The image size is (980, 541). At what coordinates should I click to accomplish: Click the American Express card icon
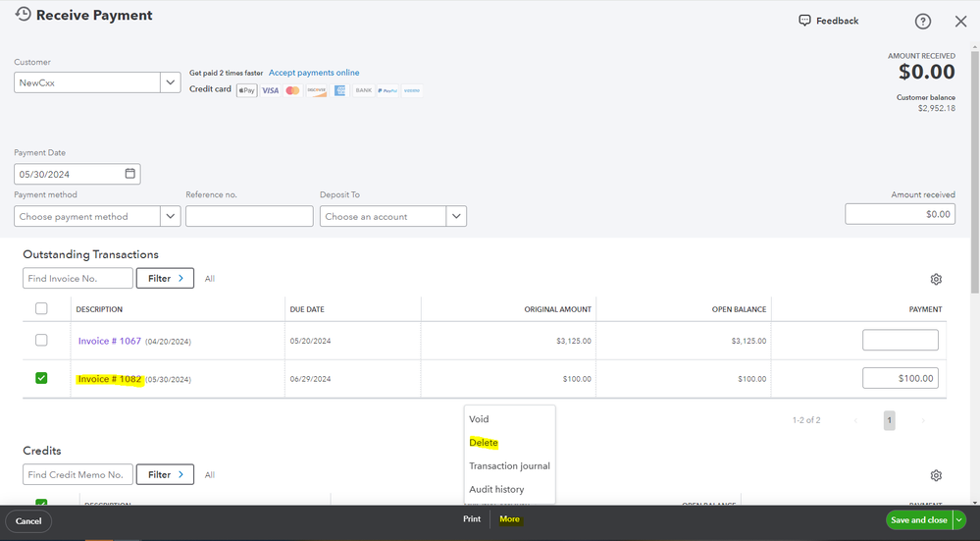click(x=339, y=90)
